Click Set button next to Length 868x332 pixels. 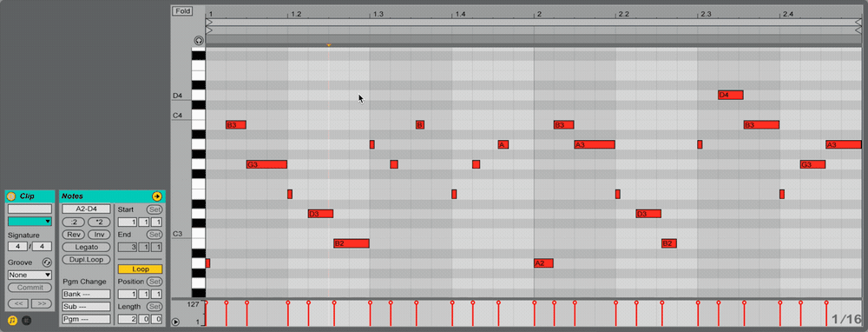pyautogui.click(x=155, y=307)
